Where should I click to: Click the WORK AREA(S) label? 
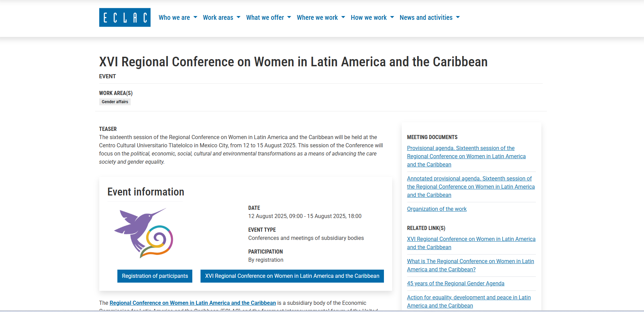coord(116,93)
